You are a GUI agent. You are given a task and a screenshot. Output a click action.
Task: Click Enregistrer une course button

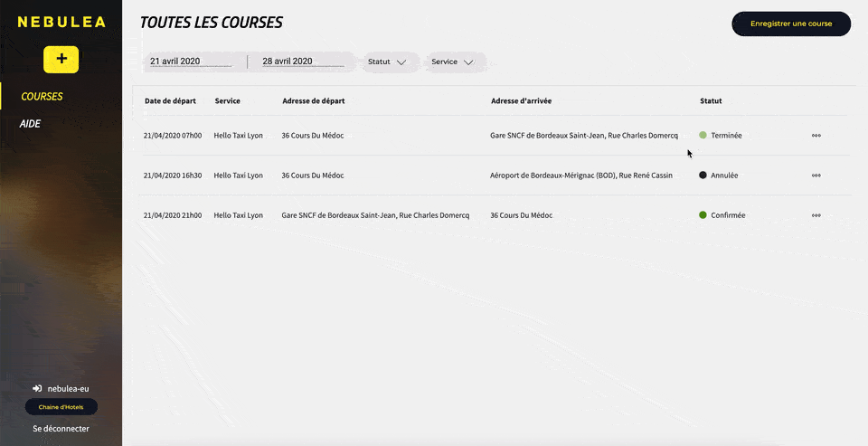pyautogui.click(x=791, y=24)
